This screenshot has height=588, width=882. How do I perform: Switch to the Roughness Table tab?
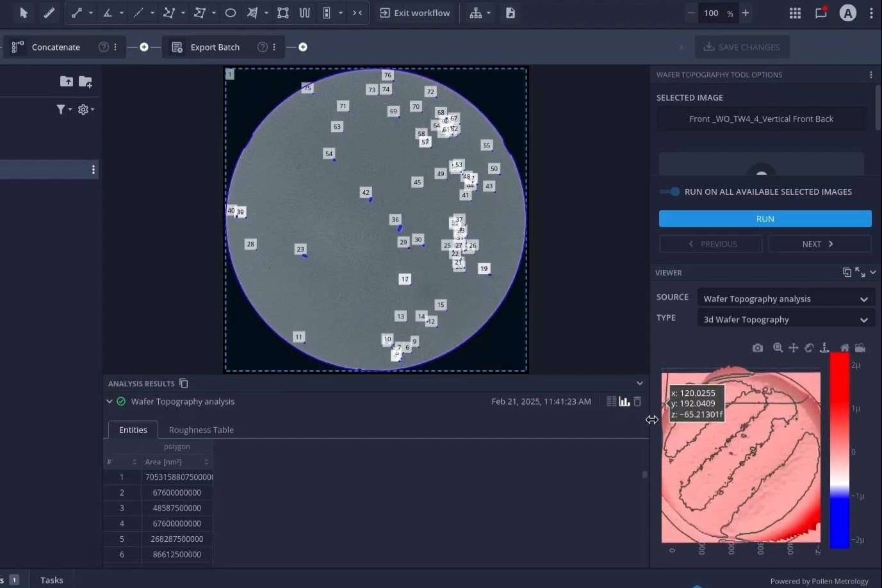[x=201, y=430]
